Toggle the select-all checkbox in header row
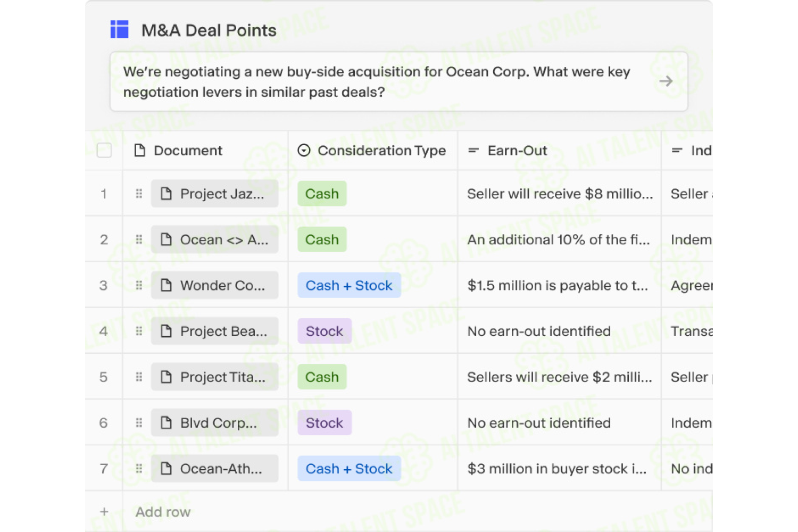Screen dimensions: 798x532 pos(104,151)
